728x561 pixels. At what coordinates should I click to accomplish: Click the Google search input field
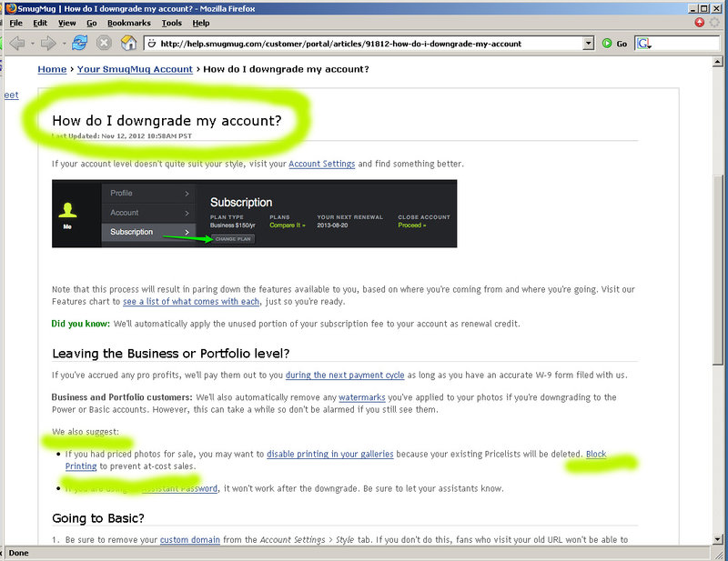(685, 44)
